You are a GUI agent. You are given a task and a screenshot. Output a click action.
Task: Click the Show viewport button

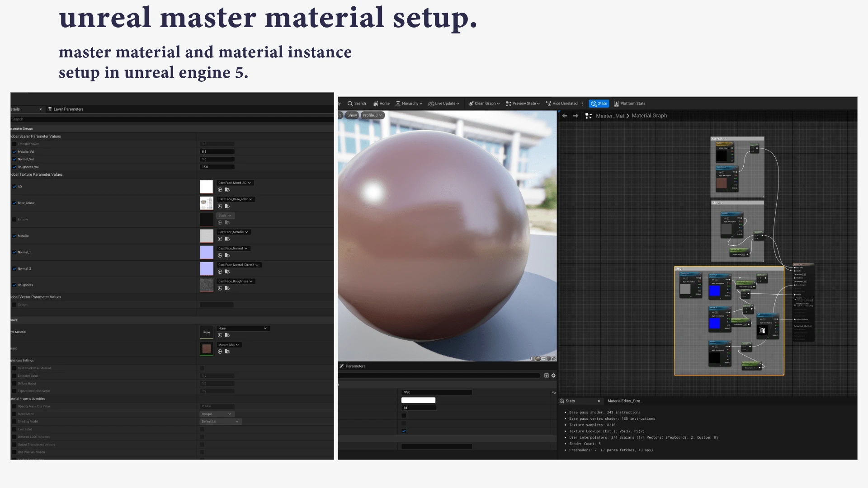point(352,115)
